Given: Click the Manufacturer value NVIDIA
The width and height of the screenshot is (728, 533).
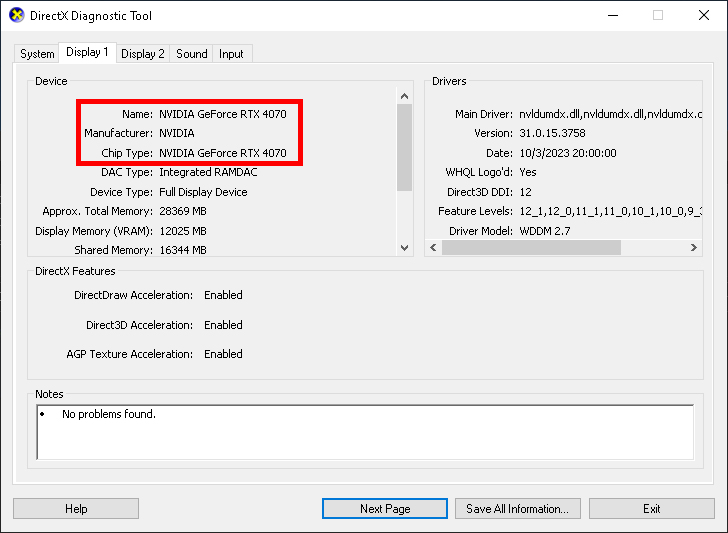Looking at the screenshot, I should pyautogui.click(x=177, y=133).
